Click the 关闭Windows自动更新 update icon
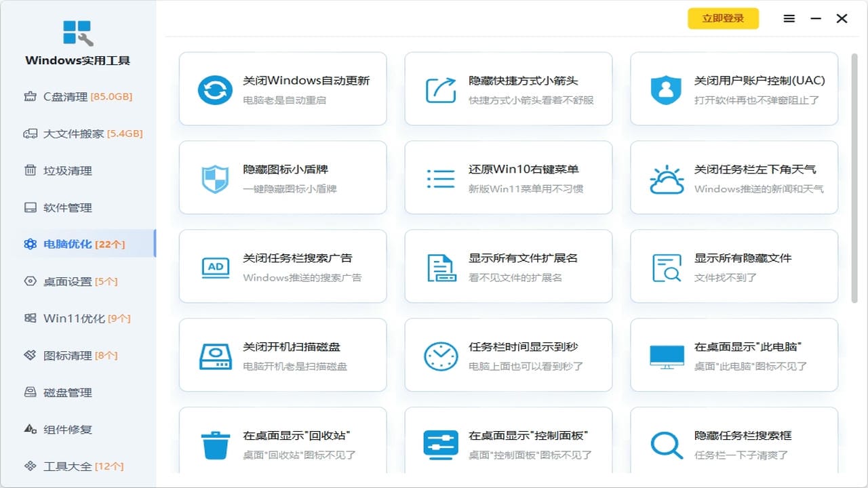Image resolution: width=868 pixels, height=488 pixels. pos(215,88)
